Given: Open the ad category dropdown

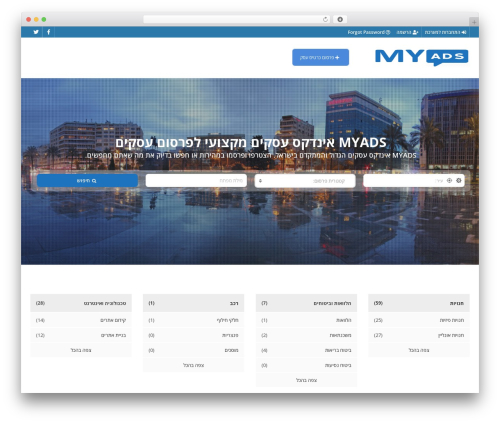Looking at the screenshot, I should (305, 181).
